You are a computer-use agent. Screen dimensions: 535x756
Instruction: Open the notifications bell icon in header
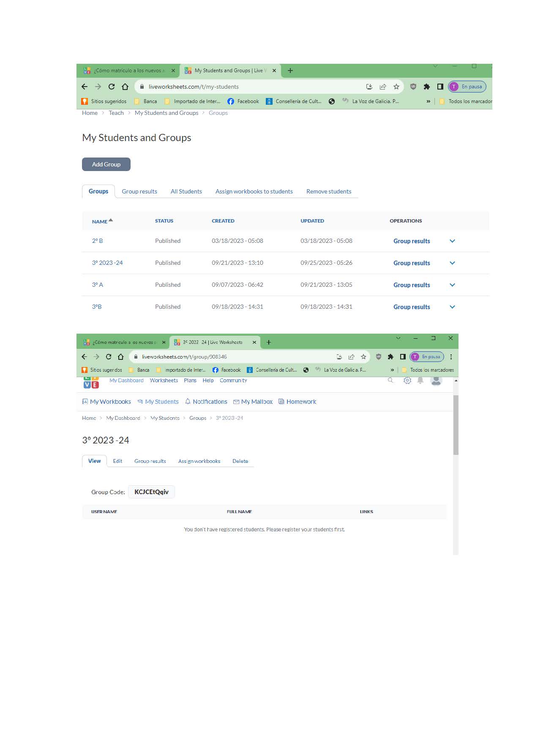(420, 381)
